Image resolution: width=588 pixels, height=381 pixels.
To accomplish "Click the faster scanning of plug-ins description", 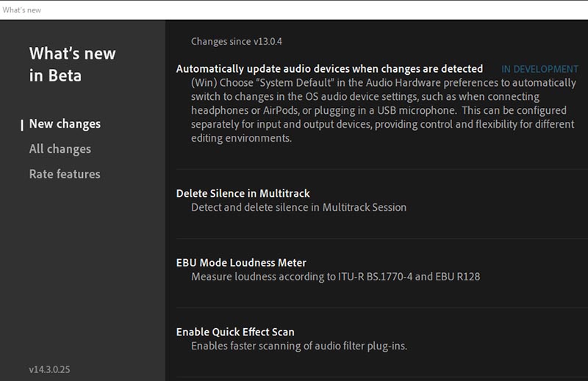I will [298, 346].
